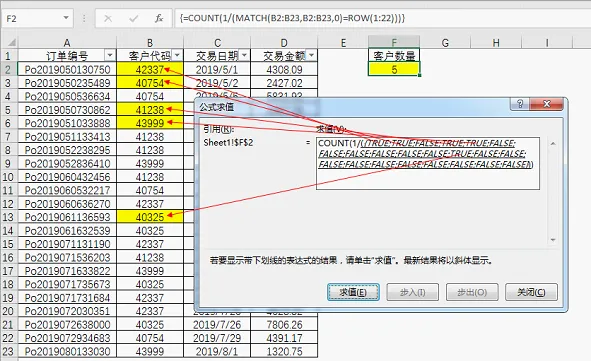Select date cell 2019/5/1
Screen dimensions: 591x361
click(x=217, y=69)
